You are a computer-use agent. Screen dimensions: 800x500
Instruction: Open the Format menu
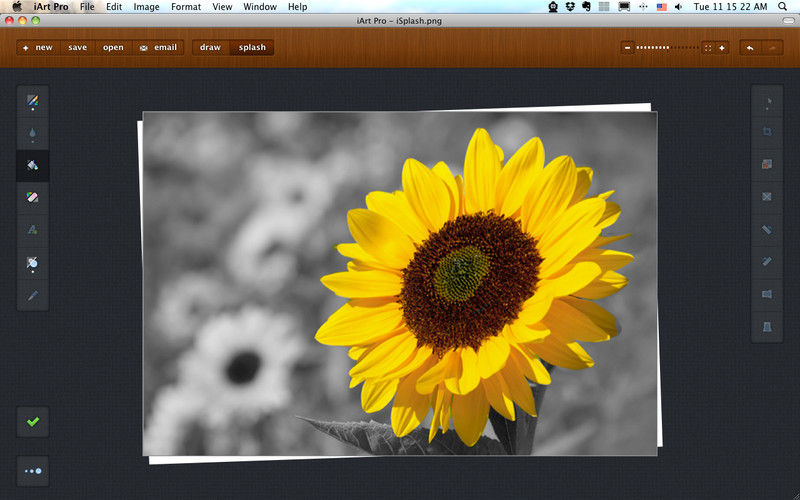tap(186, 7)
